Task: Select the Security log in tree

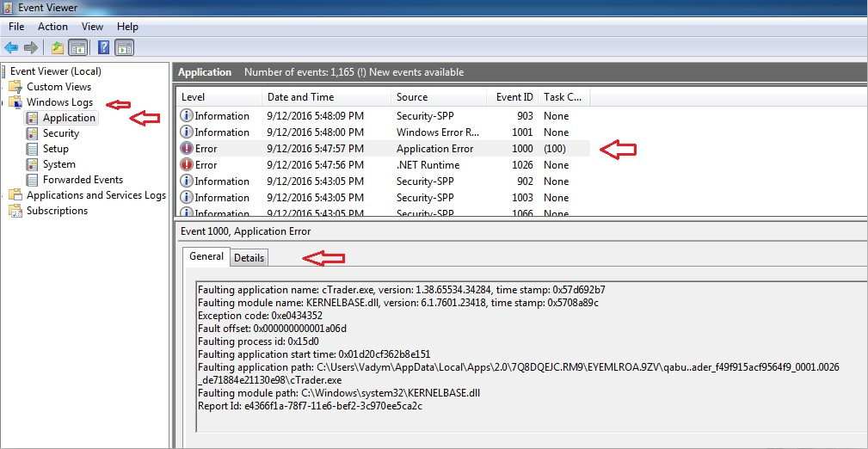Action: pyautogui.click(x=60, y=133)
